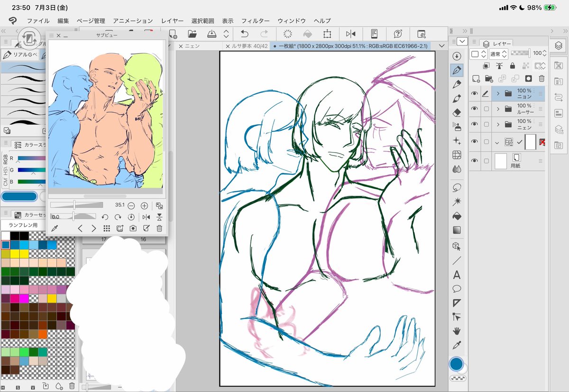Click the Clear (dotted circle) icon
This screenshot has width=569, height=392.
[x=287, y=34]
